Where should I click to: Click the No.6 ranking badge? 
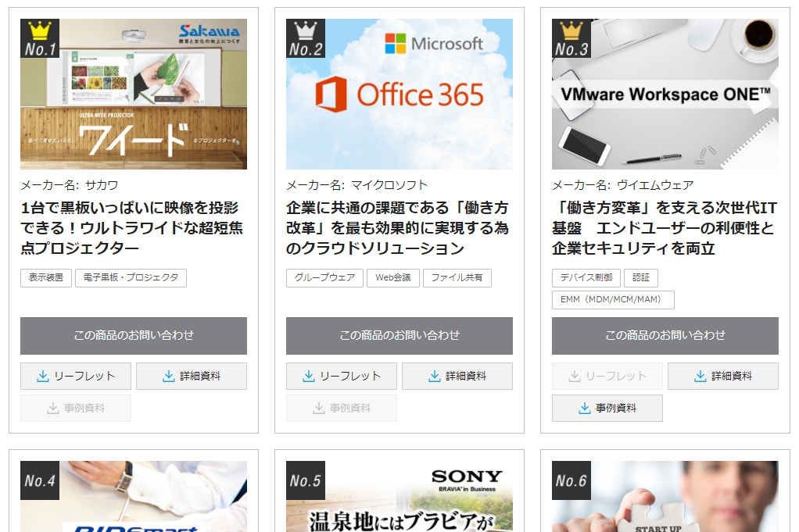[x=571, y=480]
